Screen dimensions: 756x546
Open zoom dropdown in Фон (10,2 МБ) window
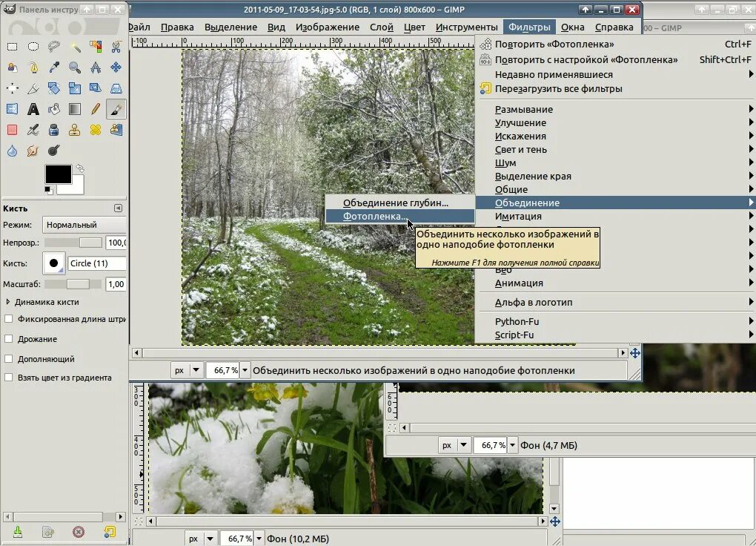click(259, 539)
